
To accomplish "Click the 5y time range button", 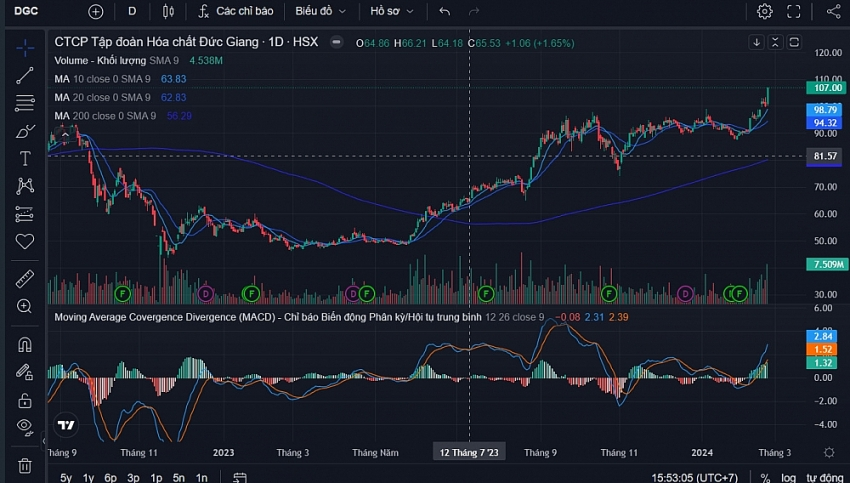I will click(x=65, y=478).
